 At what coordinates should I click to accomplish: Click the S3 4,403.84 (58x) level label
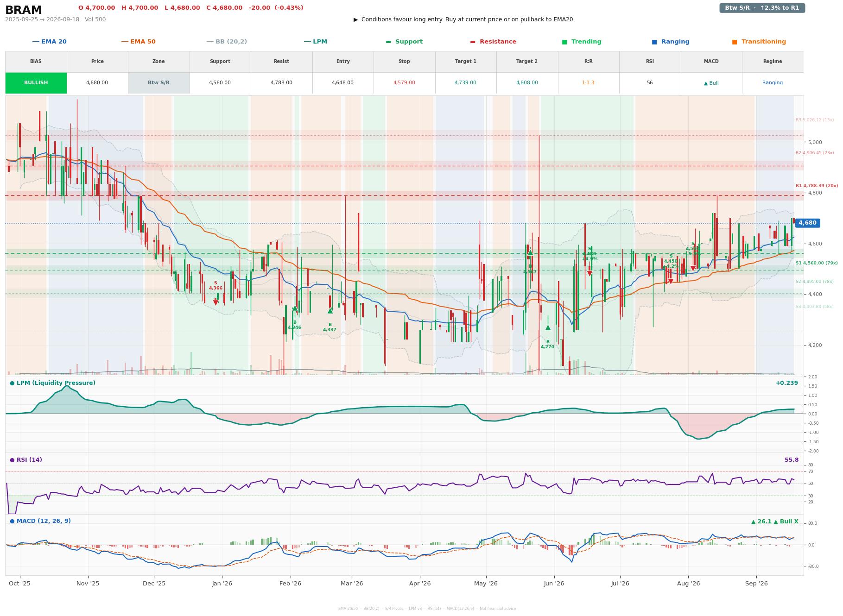(815, 307)
